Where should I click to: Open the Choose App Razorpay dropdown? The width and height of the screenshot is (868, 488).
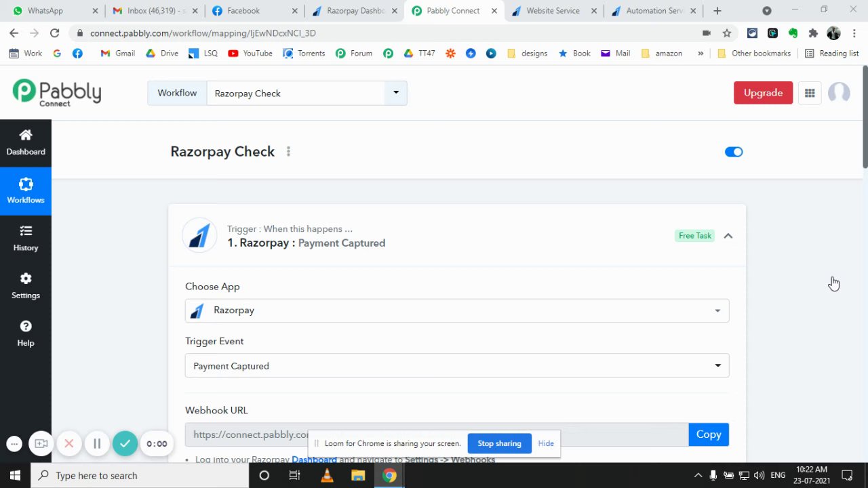tap(457, 310)
